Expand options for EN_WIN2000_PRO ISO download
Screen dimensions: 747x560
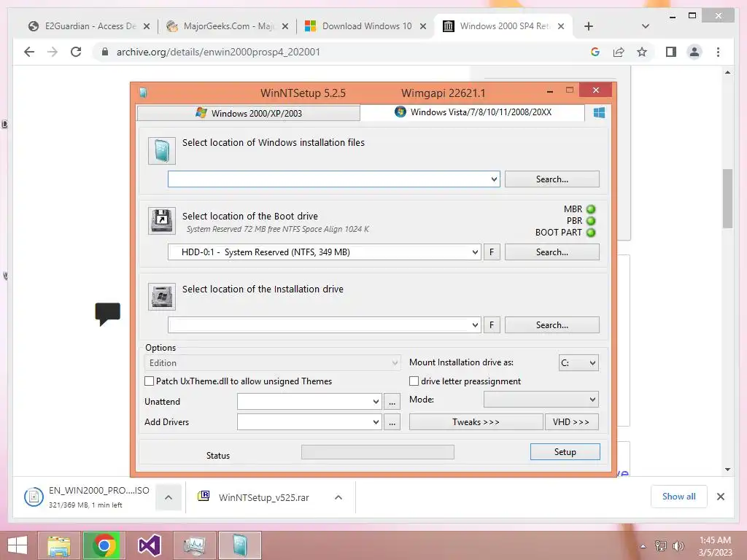[x=169, y=497]
